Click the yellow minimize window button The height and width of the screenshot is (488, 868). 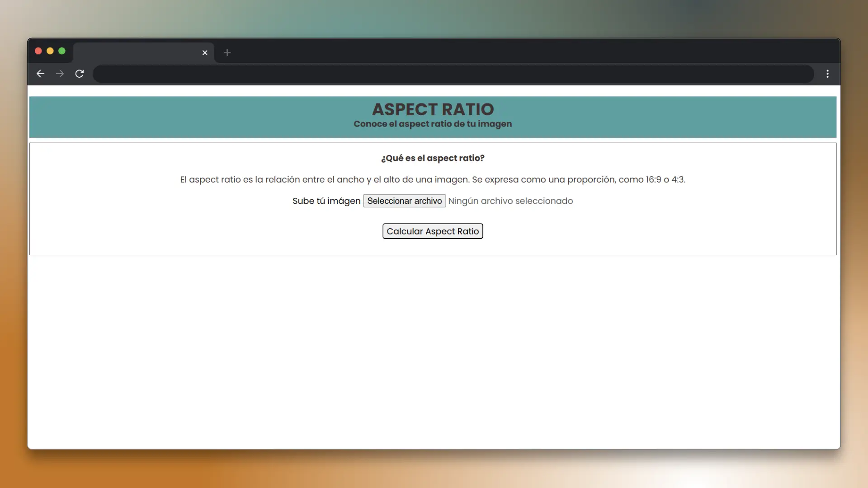pyautogui.click(x=50, y=51)
